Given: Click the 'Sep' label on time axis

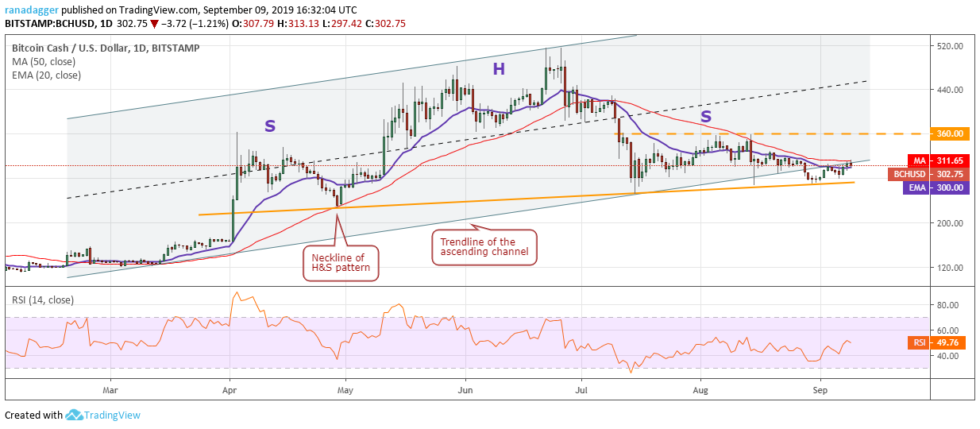Looking at the screenshot, I should [819, 390].
